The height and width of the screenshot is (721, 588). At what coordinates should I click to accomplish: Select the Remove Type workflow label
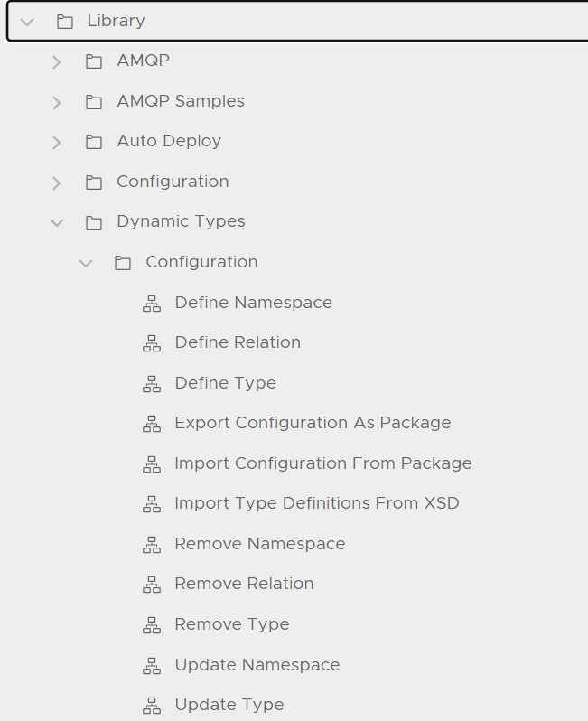tap(231, 624)
